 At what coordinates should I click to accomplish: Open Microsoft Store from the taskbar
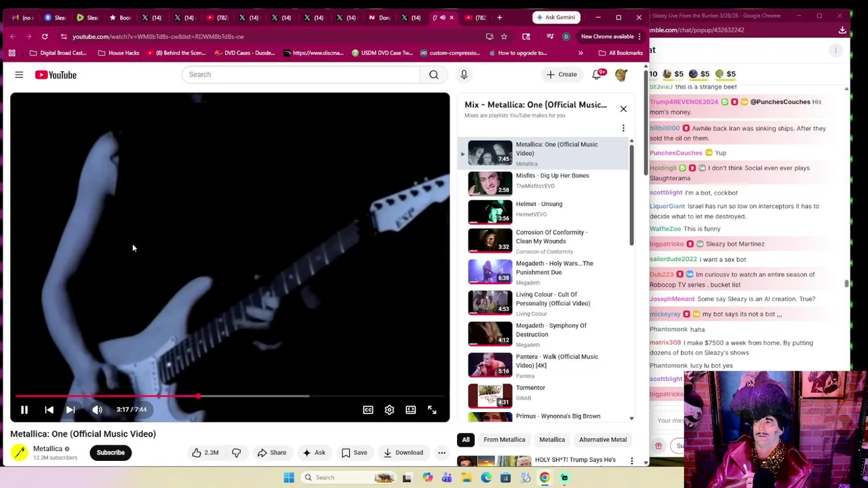(x=505, y=478)
